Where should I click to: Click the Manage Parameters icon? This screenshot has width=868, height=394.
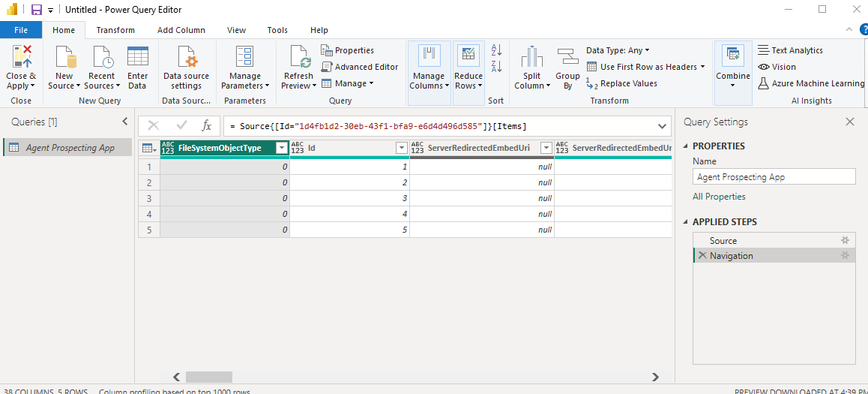[244, 57]
